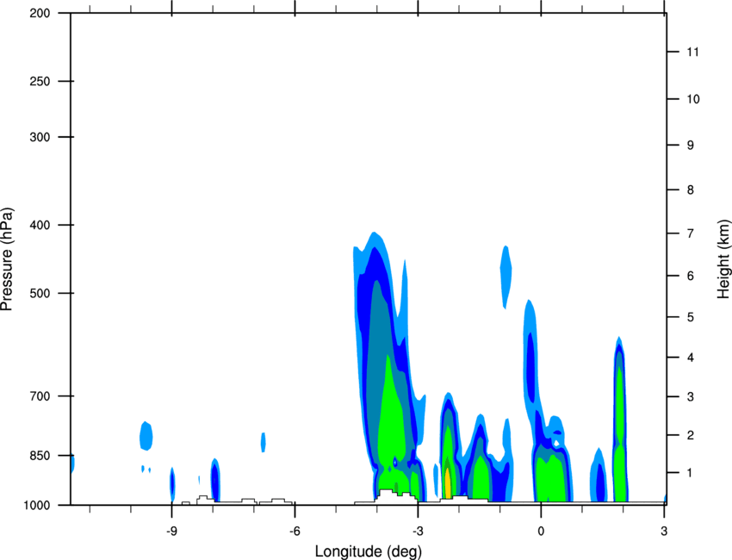
Task: Click the 9 km height label
Action: [691, 146]
